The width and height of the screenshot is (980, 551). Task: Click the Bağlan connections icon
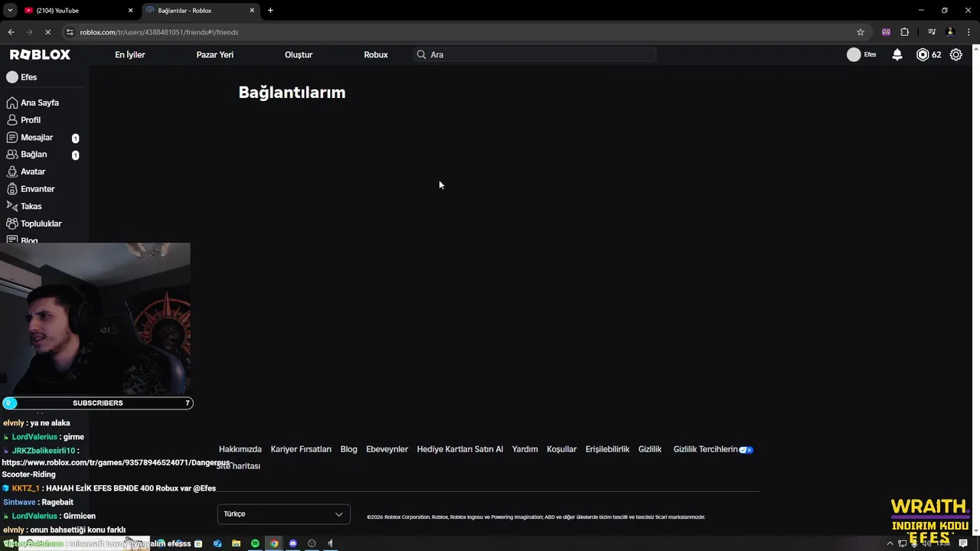click(x=12, y=155)
